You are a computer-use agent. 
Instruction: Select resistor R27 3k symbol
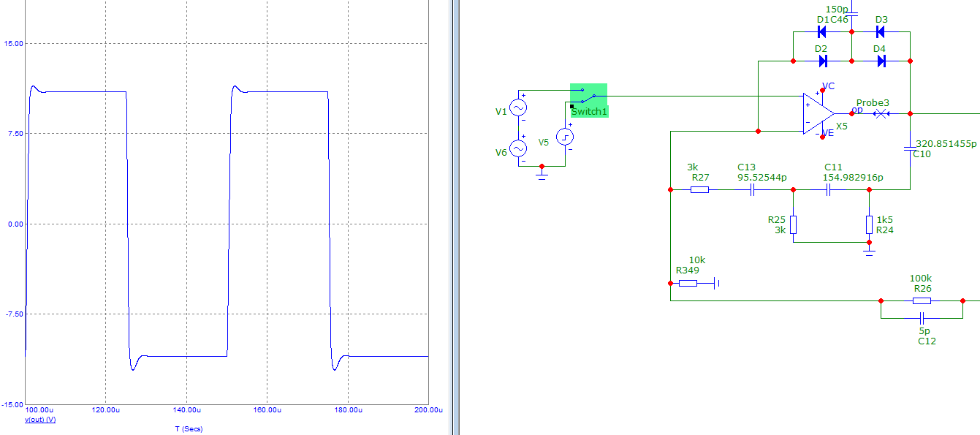[x=699, y=189]
